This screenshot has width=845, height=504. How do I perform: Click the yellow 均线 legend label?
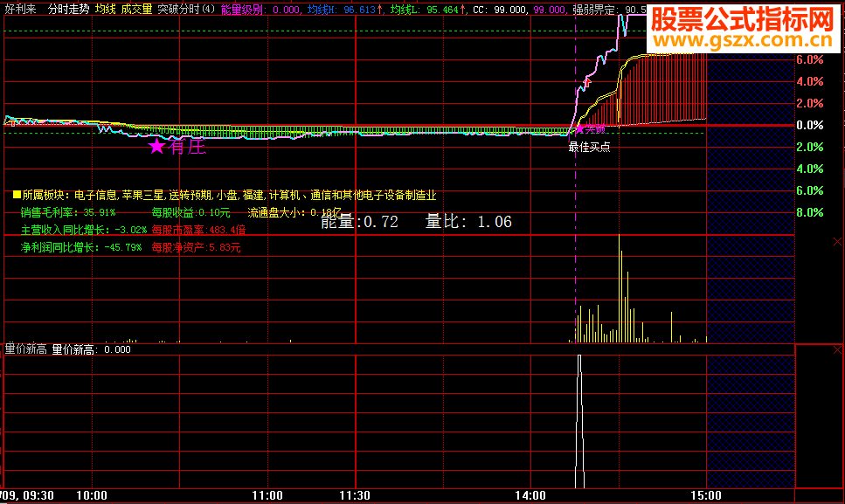(x=106, y=9)
